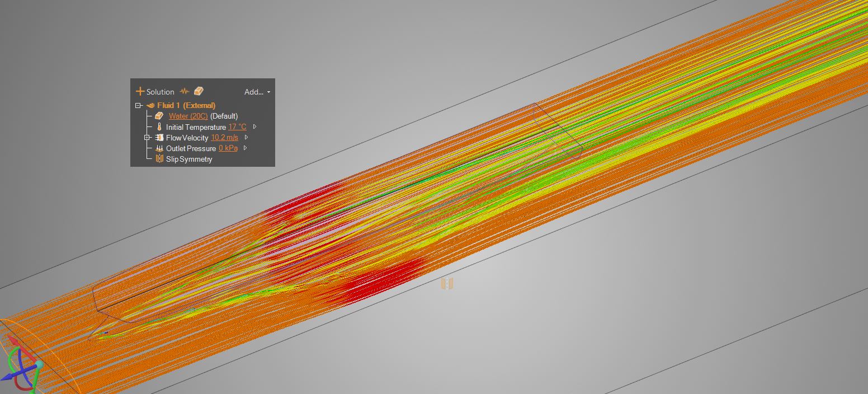Click the Slip Symmetry icon in tree

click(x=159, y=159)
